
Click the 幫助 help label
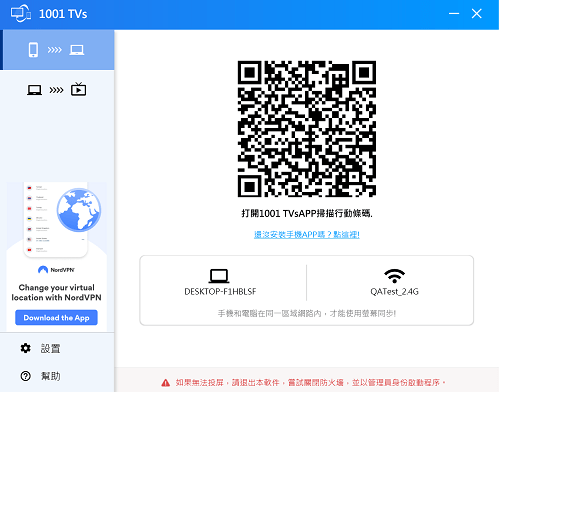(x=50, y=376)
